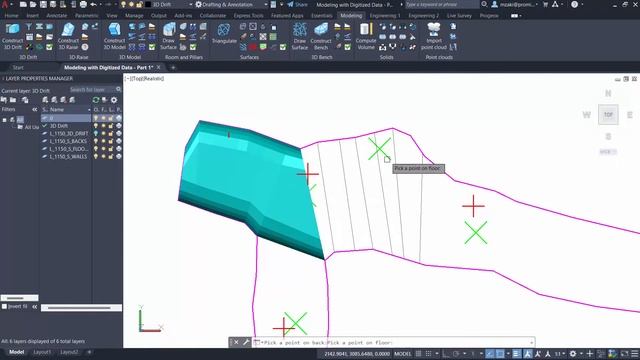Open the Insert ribbon tab

(33, 16)
